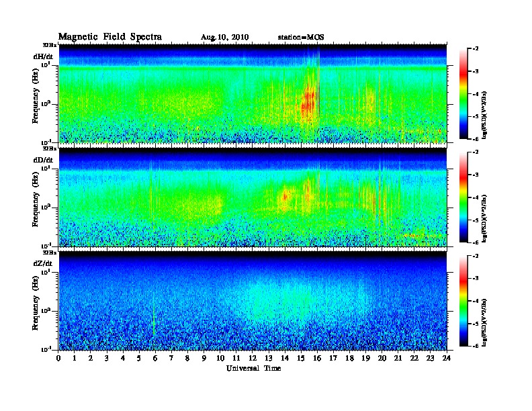The height and width of the screenshot is (411, 532).
Task: Click hour "1" on the Universal Time axis
Action: pos(75,358)
